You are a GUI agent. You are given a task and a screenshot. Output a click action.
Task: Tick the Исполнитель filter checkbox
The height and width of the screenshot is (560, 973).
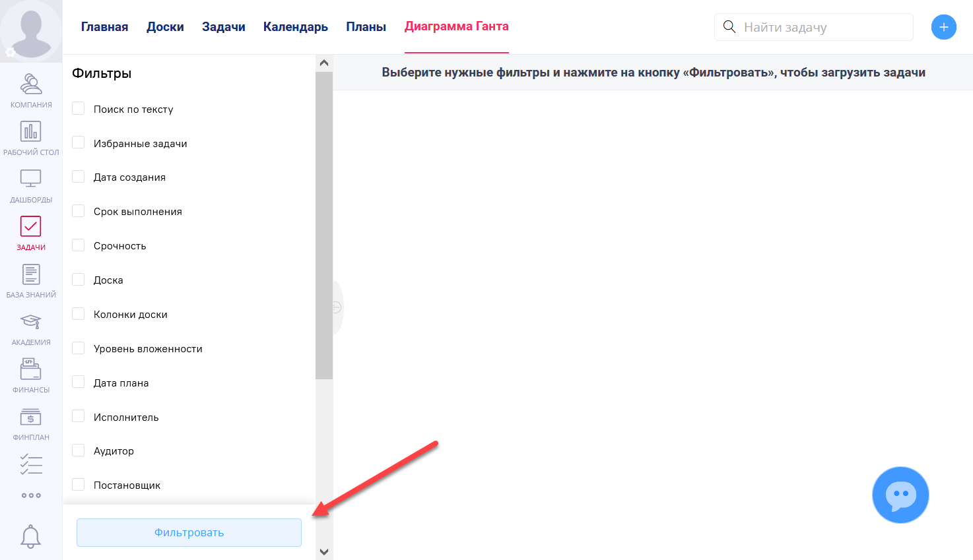79,416
